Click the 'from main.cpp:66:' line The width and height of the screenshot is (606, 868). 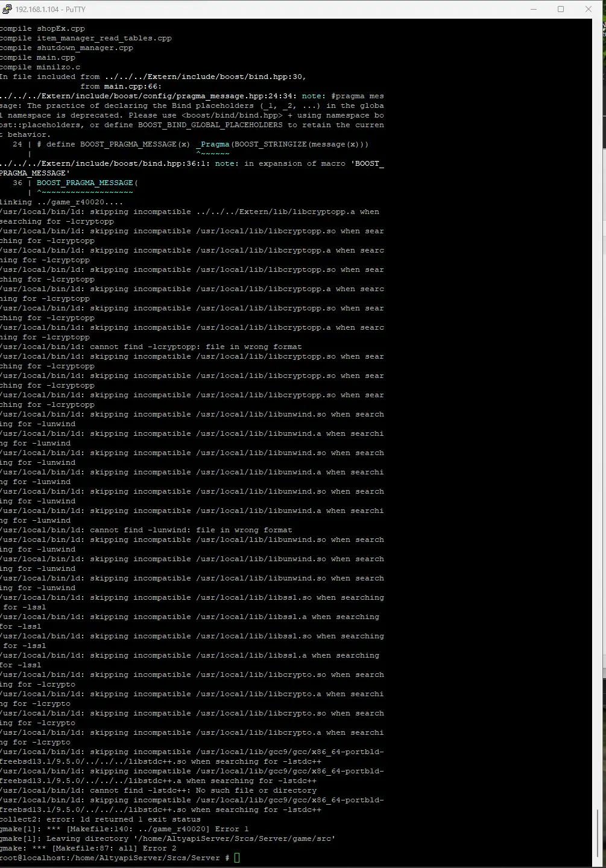(121, 86)
